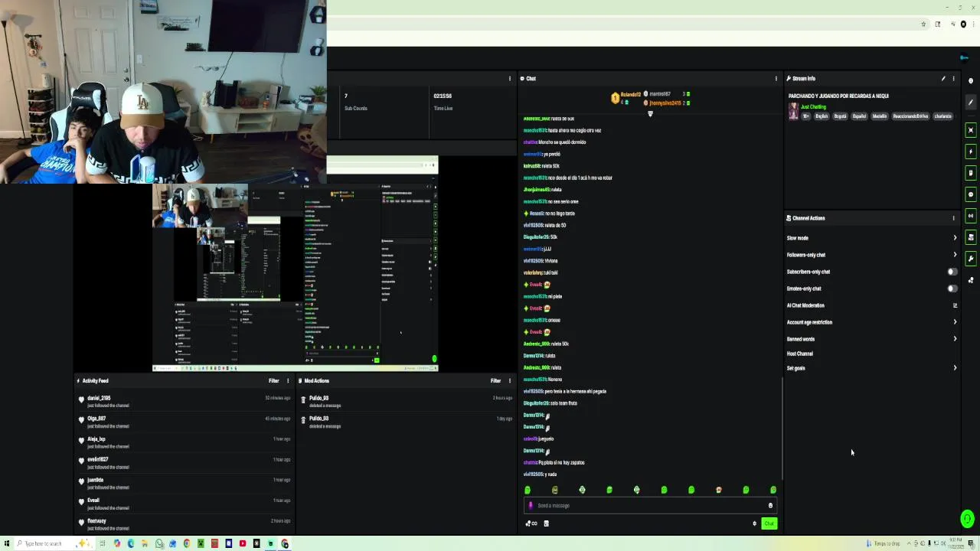
Task: Click the star bookmark icon in browser bar
Action: point(924,24)
